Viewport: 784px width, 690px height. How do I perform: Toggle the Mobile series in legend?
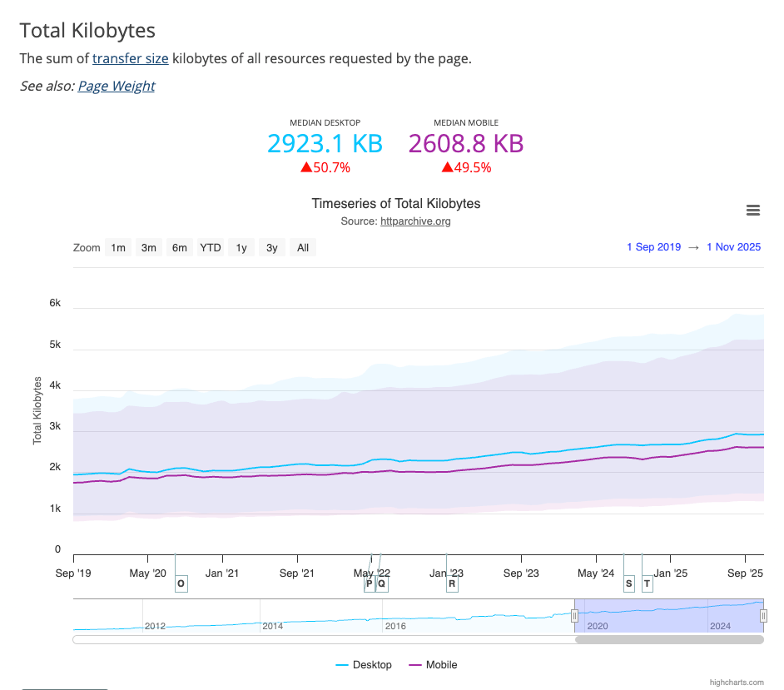tap(433, 665)
